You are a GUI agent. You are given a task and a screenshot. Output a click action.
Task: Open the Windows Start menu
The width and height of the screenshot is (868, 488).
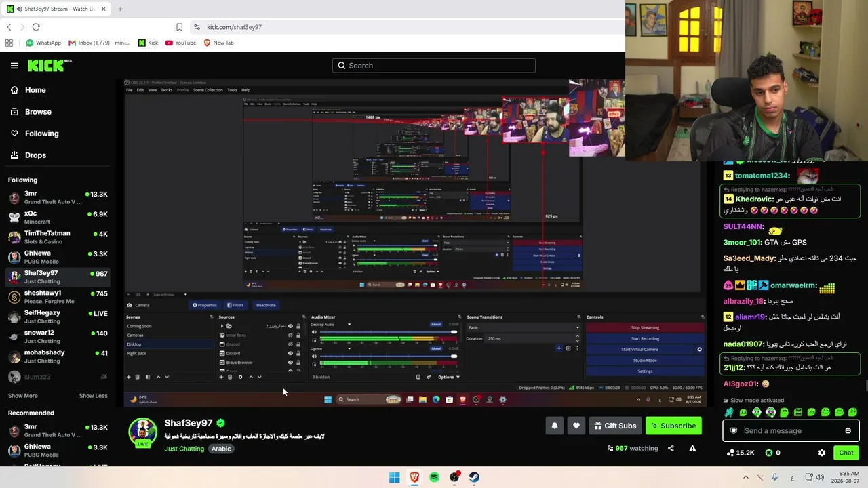pyautogui.click(x=394, y=477)
